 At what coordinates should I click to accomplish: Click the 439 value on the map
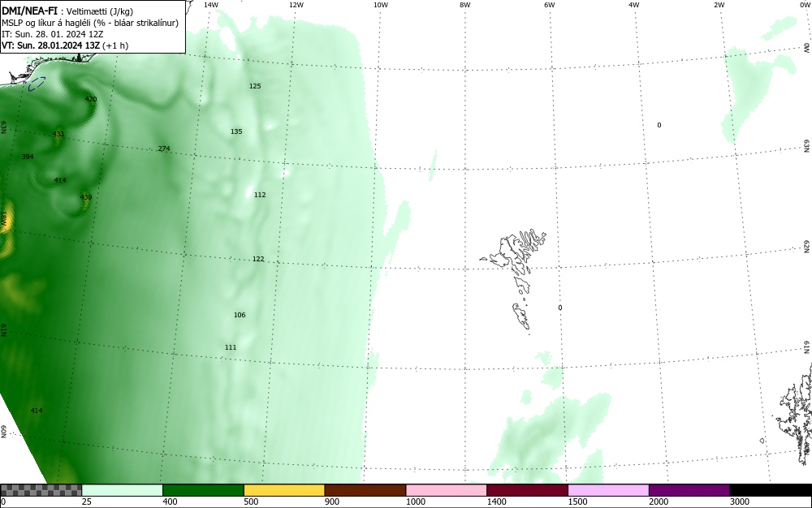(86, 197)
